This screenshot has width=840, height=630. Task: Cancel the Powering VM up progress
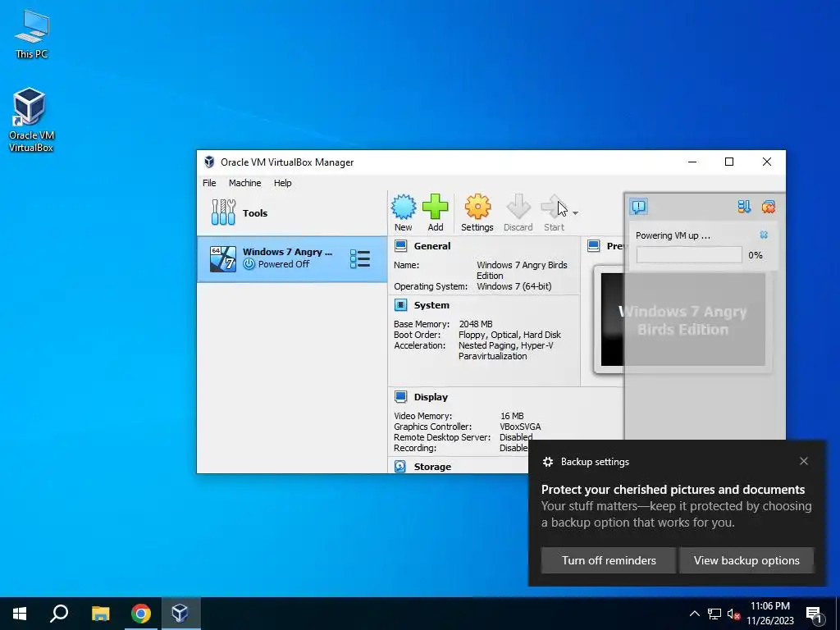[764, 235]
